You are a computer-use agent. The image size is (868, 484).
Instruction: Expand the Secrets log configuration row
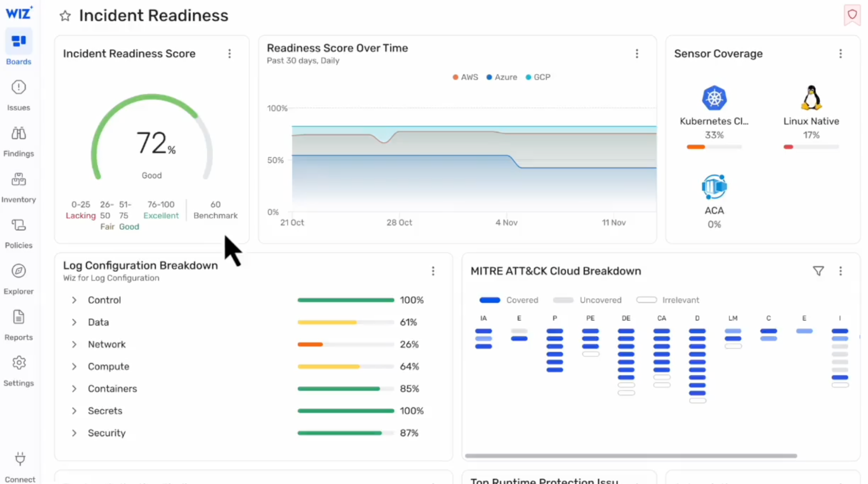(74, 411)
